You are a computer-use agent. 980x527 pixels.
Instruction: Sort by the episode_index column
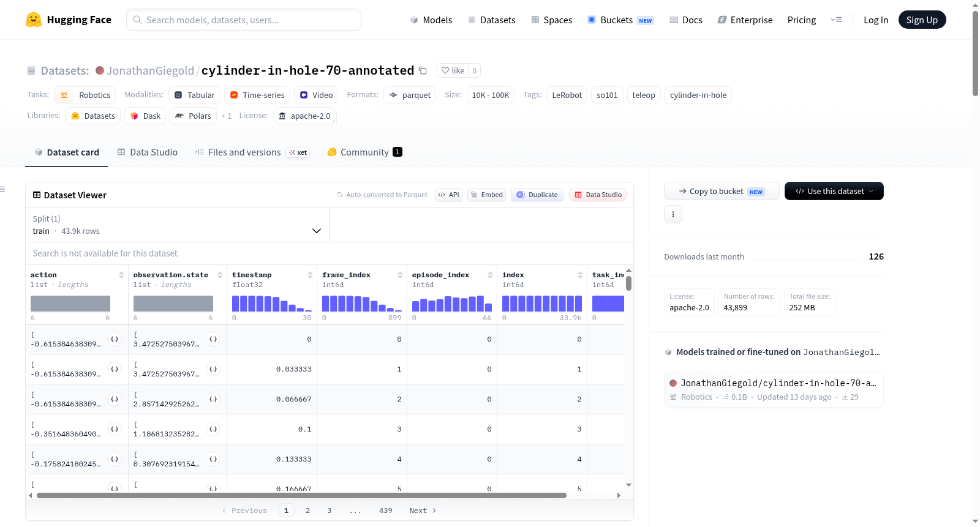[490, 275]
